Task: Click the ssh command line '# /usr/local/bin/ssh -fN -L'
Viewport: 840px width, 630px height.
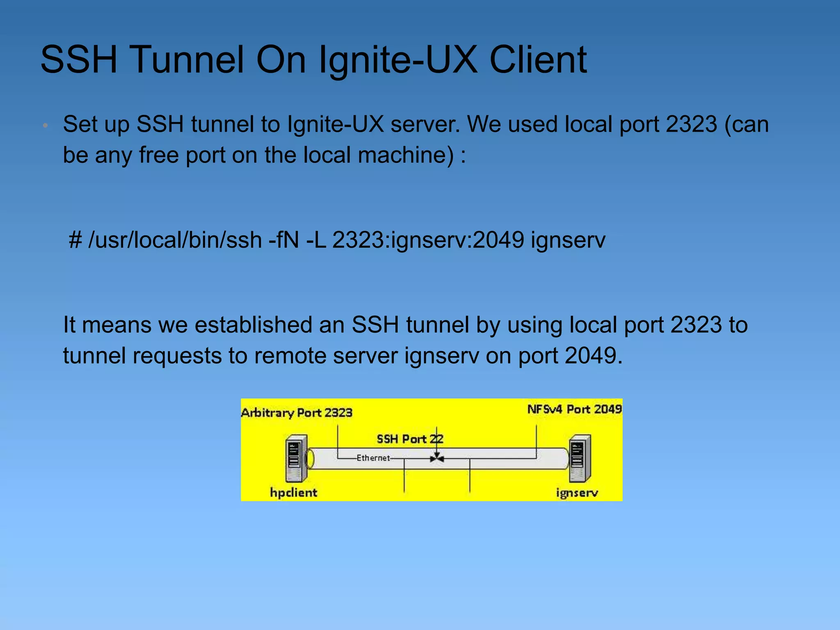Action: click(x=337, y=240)
